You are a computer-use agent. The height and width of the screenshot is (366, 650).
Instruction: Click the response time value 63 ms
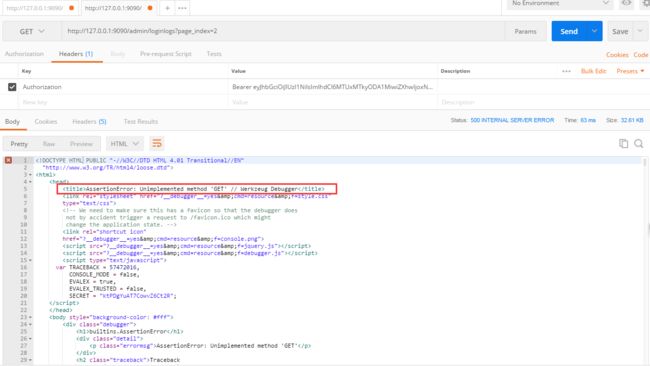pyautogui.click(x=588, y=120)
